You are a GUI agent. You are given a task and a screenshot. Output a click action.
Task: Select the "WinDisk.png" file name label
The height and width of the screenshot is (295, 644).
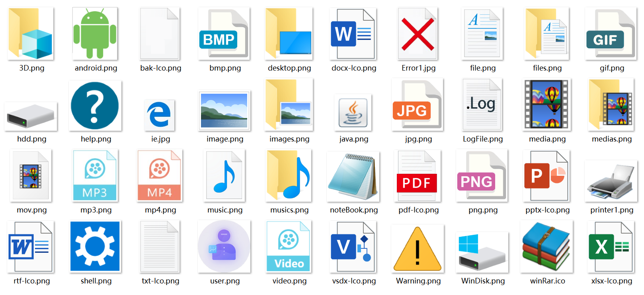click(x=483, y=281)
